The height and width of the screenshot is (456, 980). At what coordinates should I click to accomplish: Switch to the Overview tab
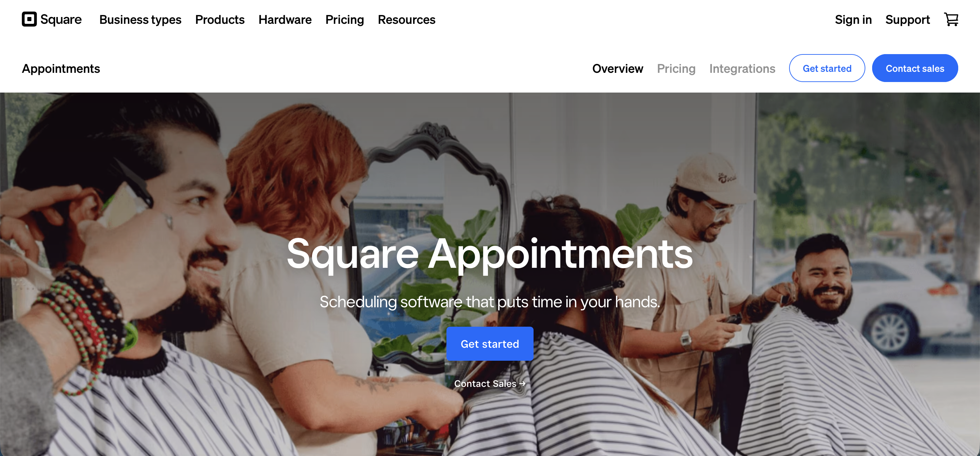pyautogui.click(x=618, y=68)
